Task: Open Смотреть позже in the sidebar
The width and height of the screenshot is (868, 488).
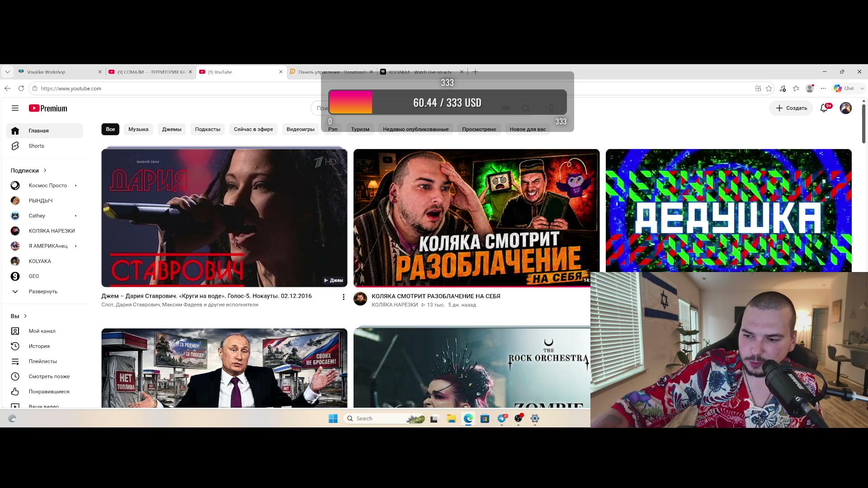Action: coord(45,376)
